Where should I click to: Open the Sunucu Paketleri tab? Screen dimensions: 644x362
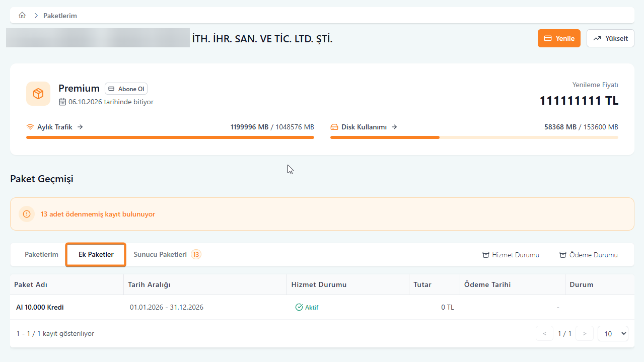click(x=160, y=255)
